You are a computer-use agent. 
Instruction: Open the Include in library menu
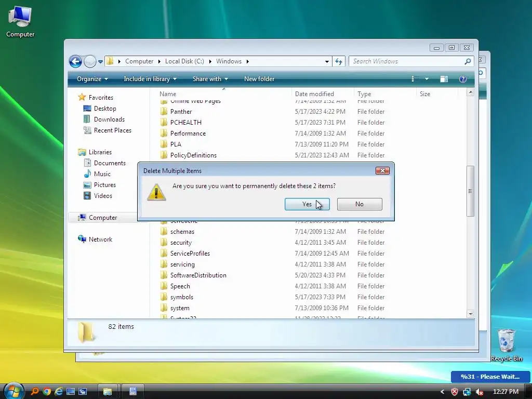150,79
